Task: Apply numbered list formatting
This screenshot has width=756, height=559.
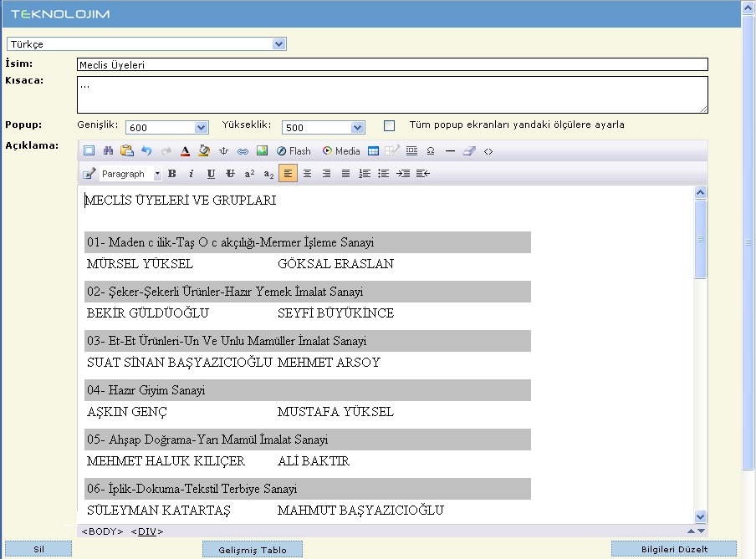Action: (365, 174)
